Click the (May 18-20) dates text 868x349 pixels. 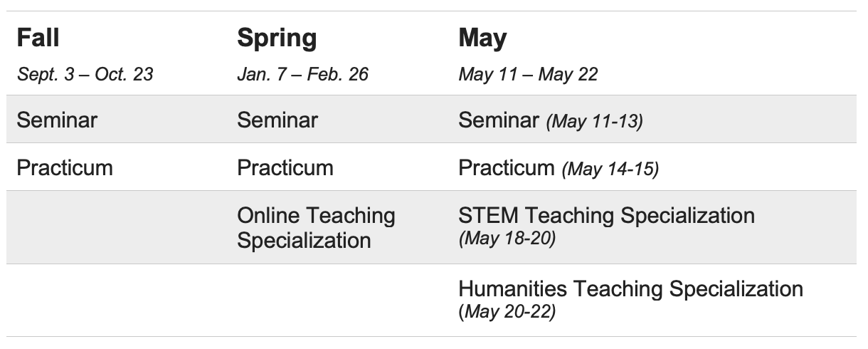(507, 238)
